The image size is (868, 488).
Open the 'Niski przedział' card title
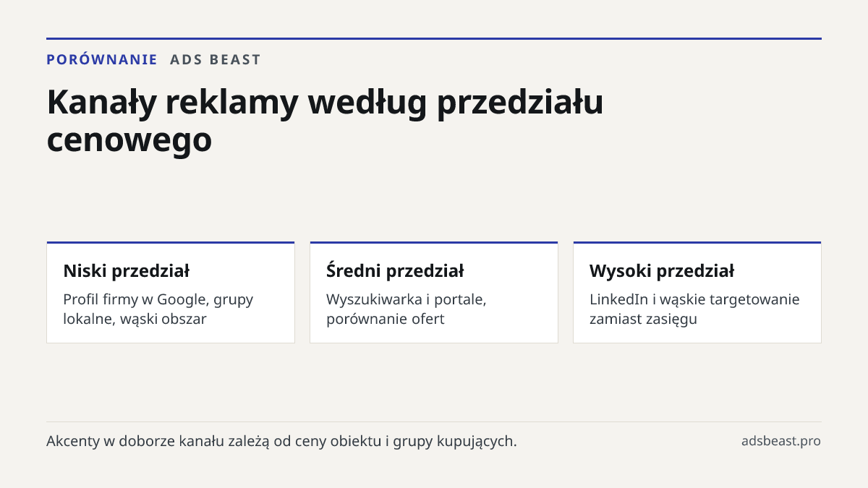point(127,271)
